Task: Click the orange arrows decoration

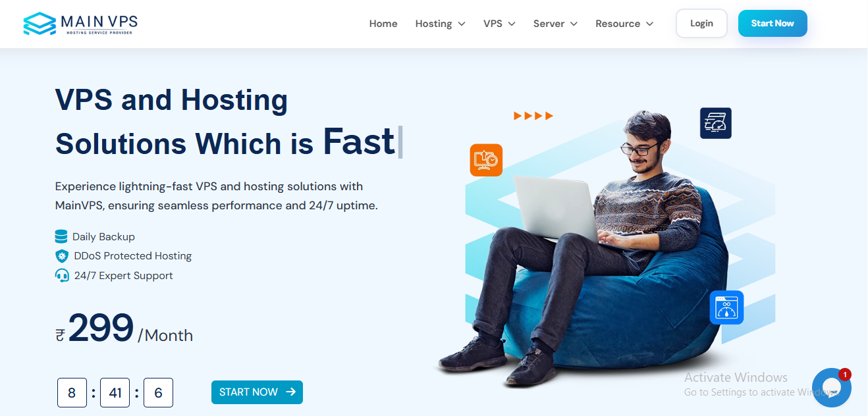Action: tap(533, 116)
